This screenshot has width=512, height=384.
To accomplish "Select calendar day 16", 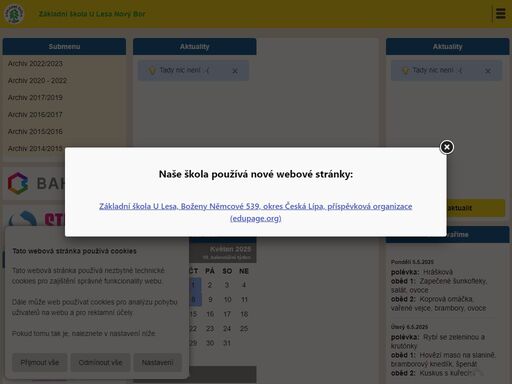I will 210,314.
